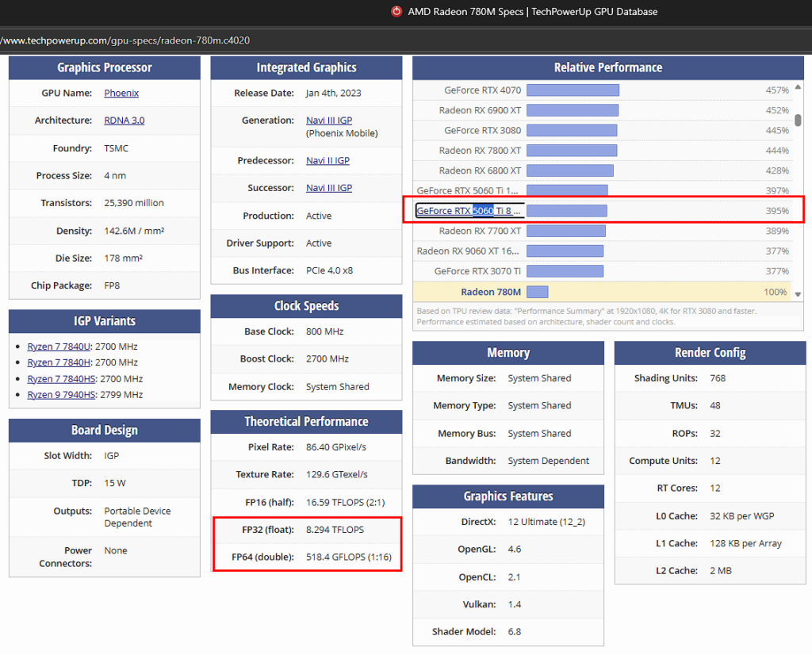Choose Radeon RX 7700 XT in the performance list

point(480,231)
